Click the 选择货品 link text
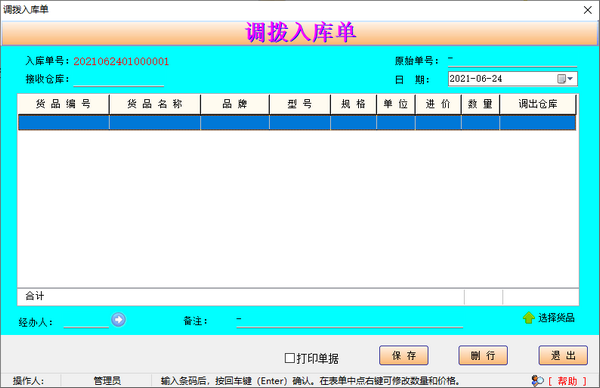600x388 pixels. pos(556,318)
